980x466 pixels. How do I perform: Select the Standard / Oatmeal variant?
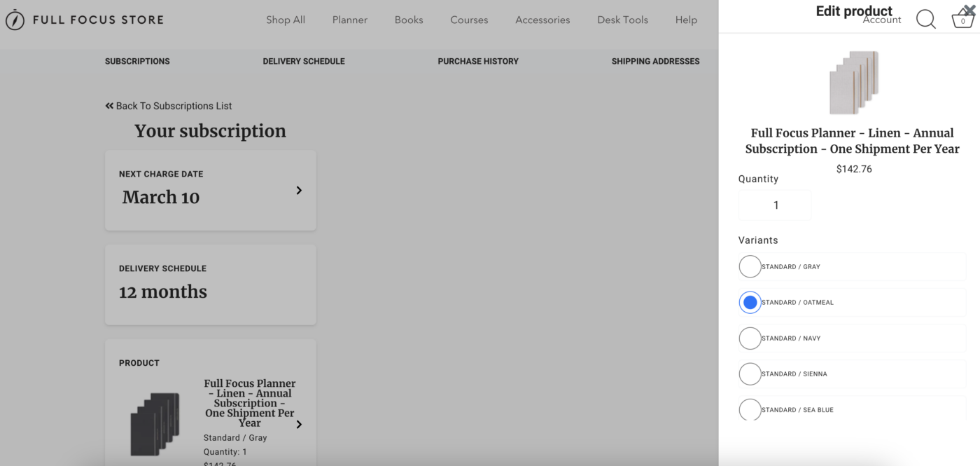click(750, 302)
